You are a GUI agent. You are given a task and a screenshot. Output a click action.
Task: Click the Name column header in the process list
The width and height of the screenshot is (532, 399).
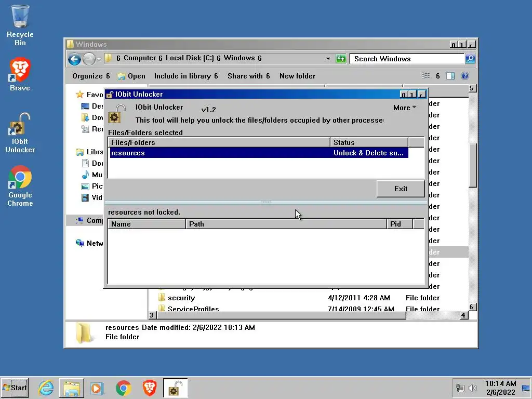[147, 224]
